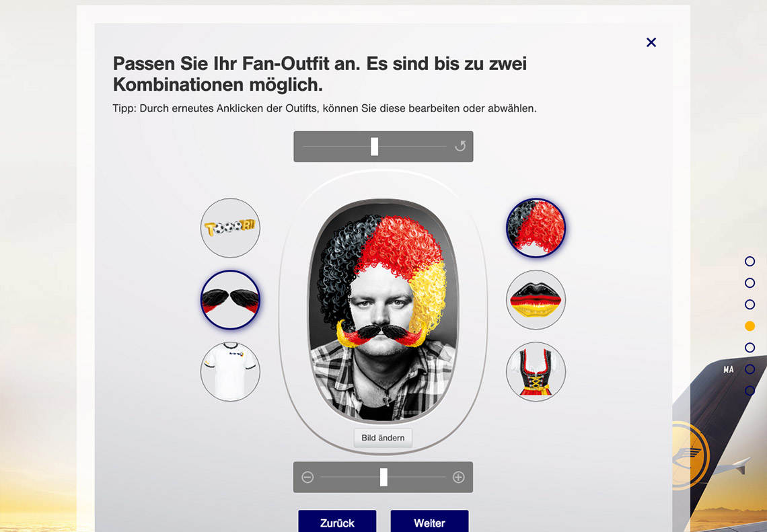Reset rotation with the circular arrow icon
This screenshot has height=532, width=767.
click(x=460, y=146)
